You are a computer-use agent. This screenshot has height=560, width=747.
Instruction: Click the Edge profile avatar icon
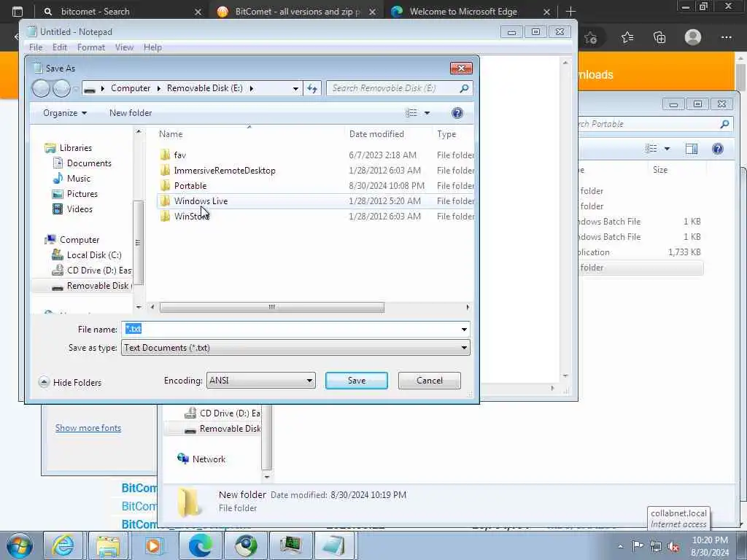click(x=693, y=37)
